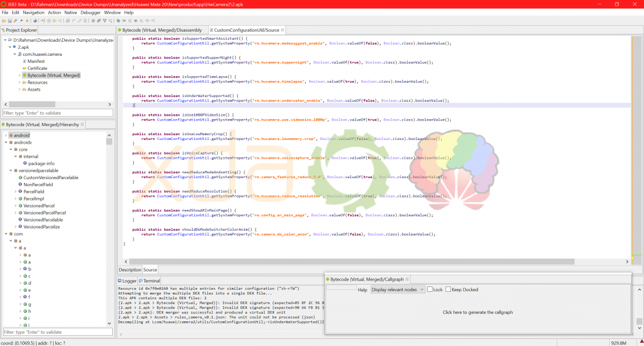Select package-info under internal
The height and width of the screenshot is (346, 644).
coord(41,164)
